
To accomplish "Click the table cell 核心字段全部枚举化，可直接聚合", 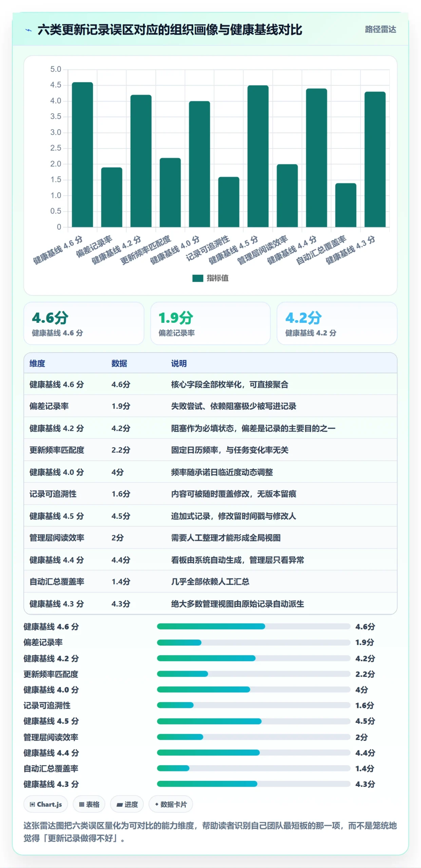I will click(x=230, y=384).
